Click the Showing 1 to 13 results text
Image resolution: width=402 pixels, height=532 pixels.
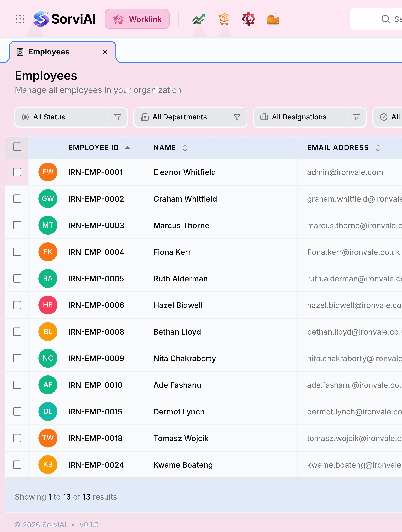pos(66,497)
